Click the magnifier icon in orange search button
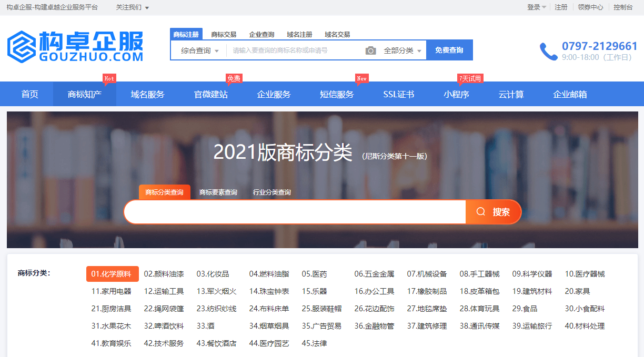The height and width of the screenshot is (357, 644). [480, 212]
